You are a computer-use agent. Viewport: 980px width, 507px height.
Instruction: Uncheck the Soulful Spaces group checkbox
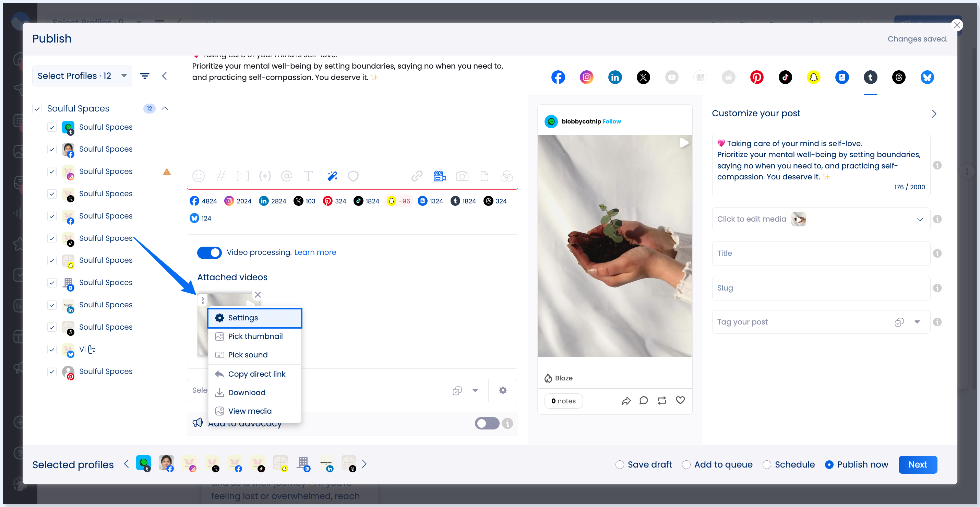(x=37, y=108)
